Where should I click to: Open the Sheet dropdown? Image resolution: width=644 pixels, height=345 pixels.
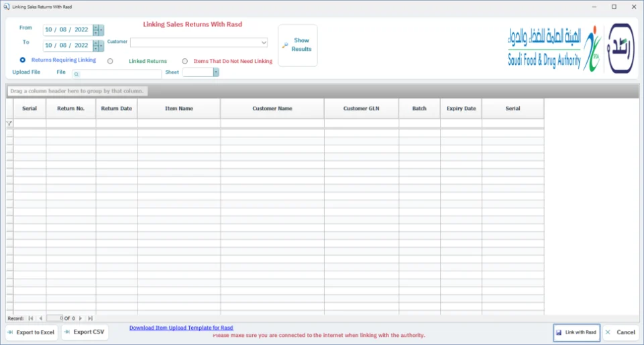[x=216, y=72]
